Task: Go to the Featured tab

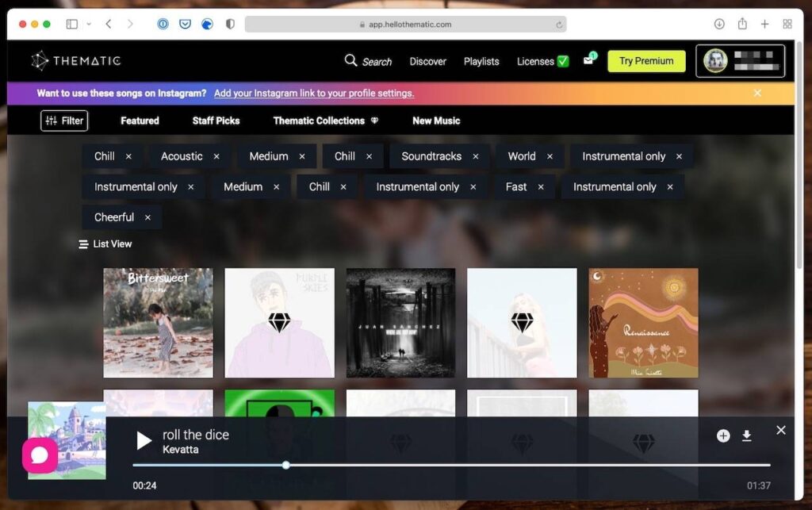Action: (x=140, y=121)
